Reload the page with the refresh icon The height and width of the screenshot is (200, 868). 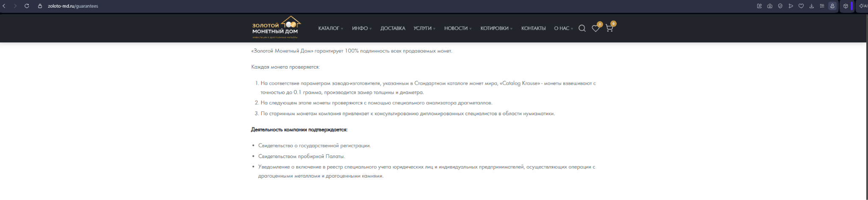coord(27,6)
